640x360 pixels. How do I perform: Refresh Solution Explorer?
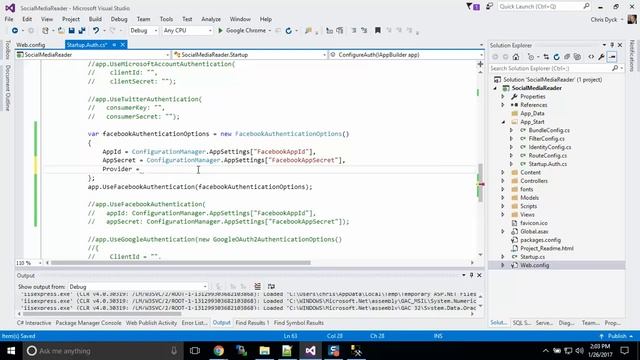coord(556,57)
